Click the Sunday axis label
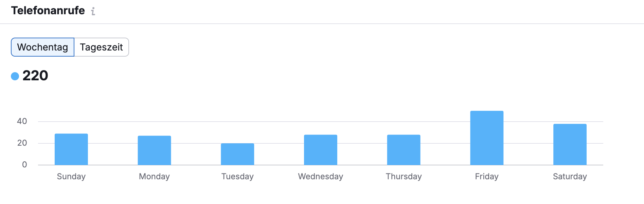Viewport: 644px width, 204px height. [71, 177]
